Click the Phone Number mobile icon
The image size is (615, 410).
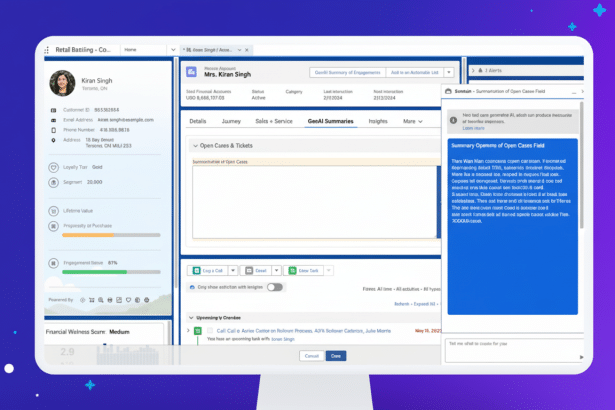pyautogui.click(x=53, y=130)
